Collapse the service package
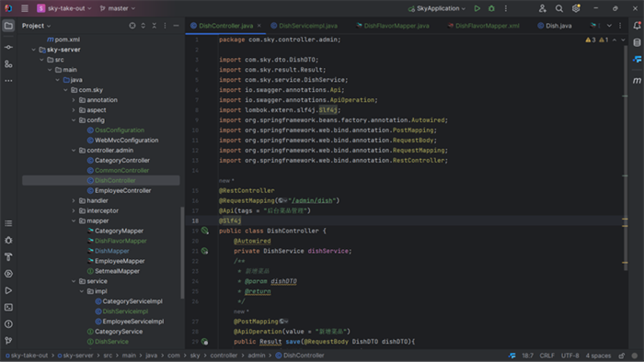Image resolution: width=644 pixels, height=362 pixels. [74, 281]
